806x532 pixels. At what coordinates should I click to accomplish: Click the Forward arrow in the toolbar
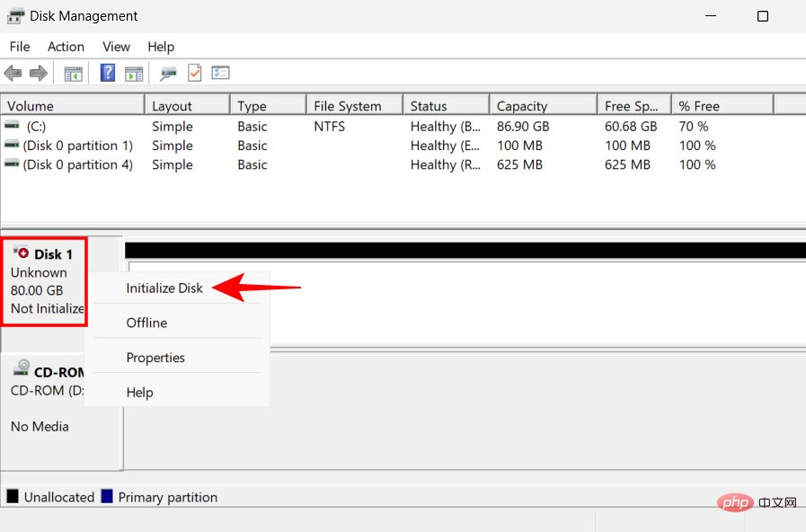38,74
